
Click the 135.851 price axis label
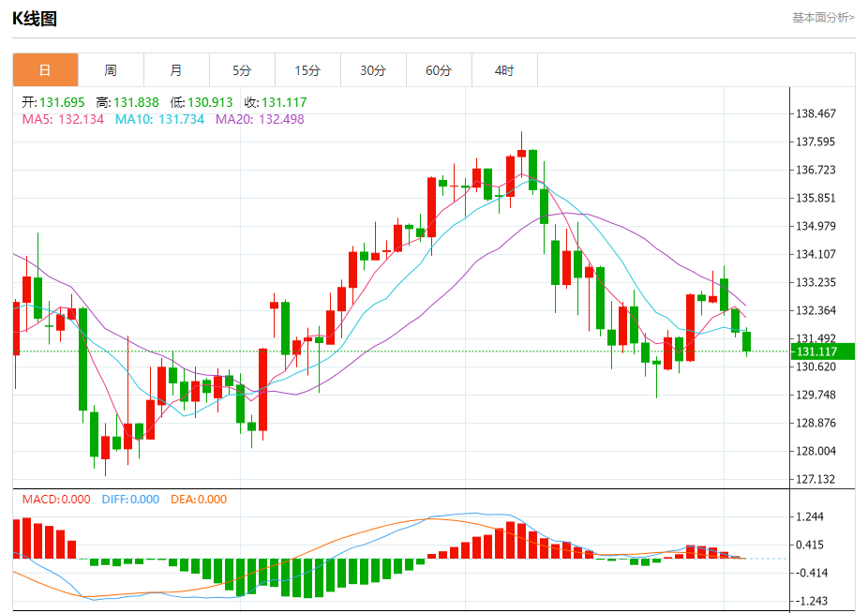tap(816, 199)
